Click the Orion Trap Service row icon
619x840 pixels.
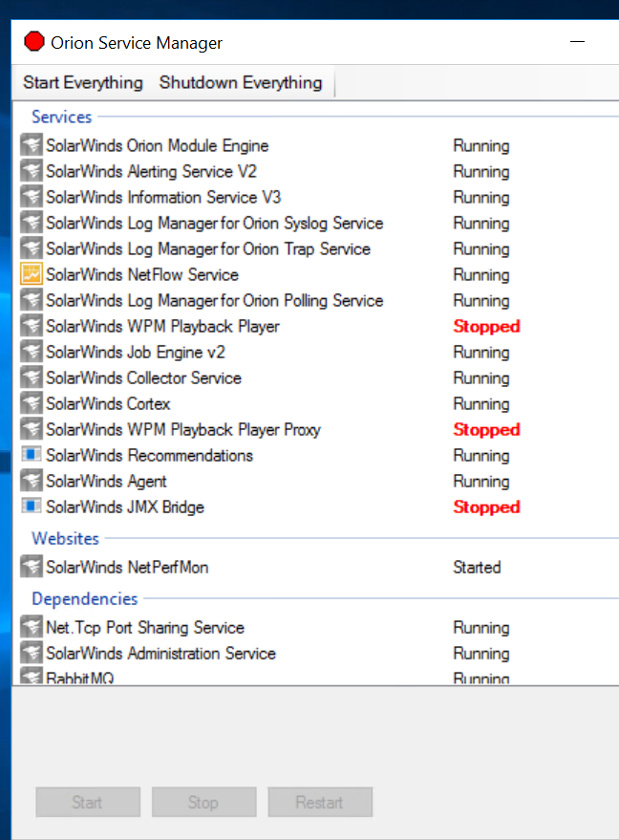click(x=32, y=248)
